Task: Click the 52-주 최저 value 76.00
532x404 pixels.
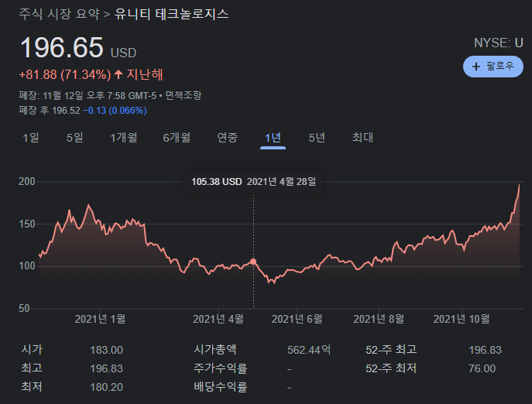Action: [x=482, y=368]
